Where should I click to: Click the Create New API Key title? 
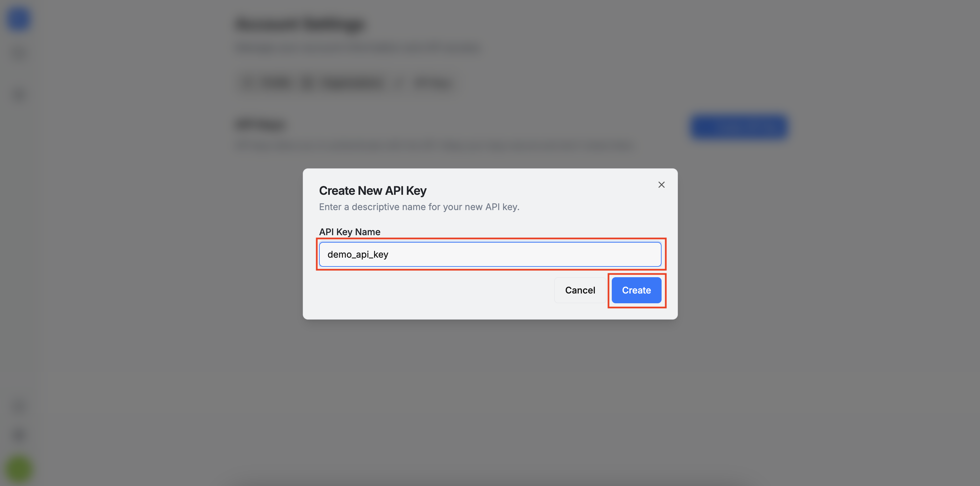coord(372,190)
